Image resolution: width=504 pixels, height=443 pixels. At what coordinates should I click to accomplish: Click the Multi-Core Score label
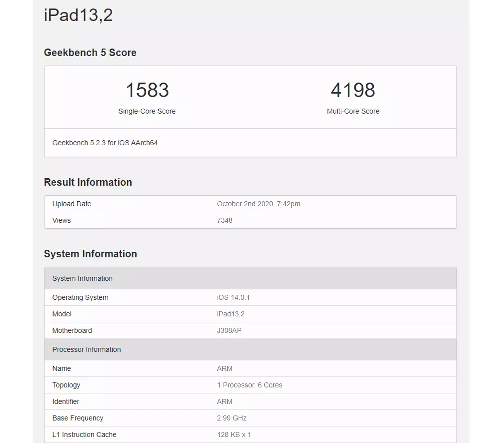(x=353, y=111)
